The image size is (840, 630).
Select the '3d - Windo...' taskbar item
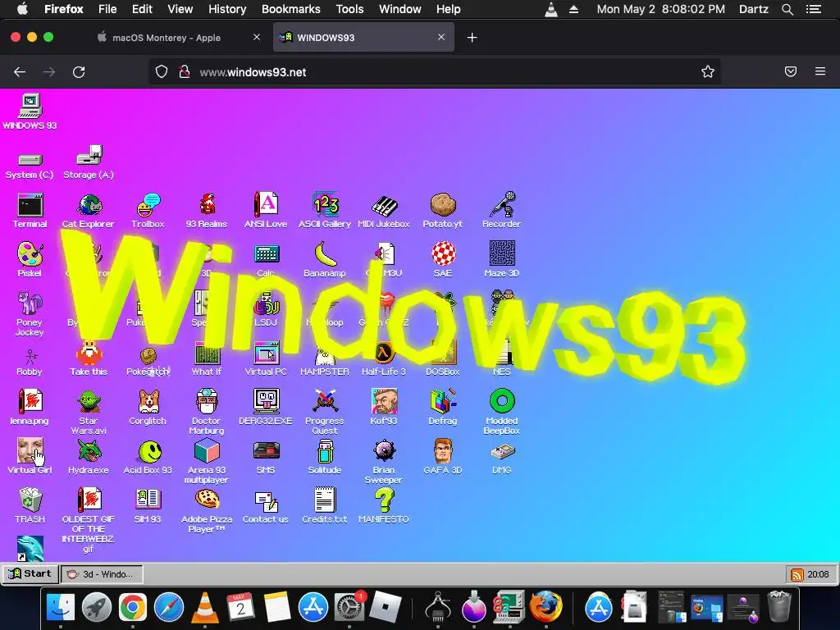coord(102,573)
